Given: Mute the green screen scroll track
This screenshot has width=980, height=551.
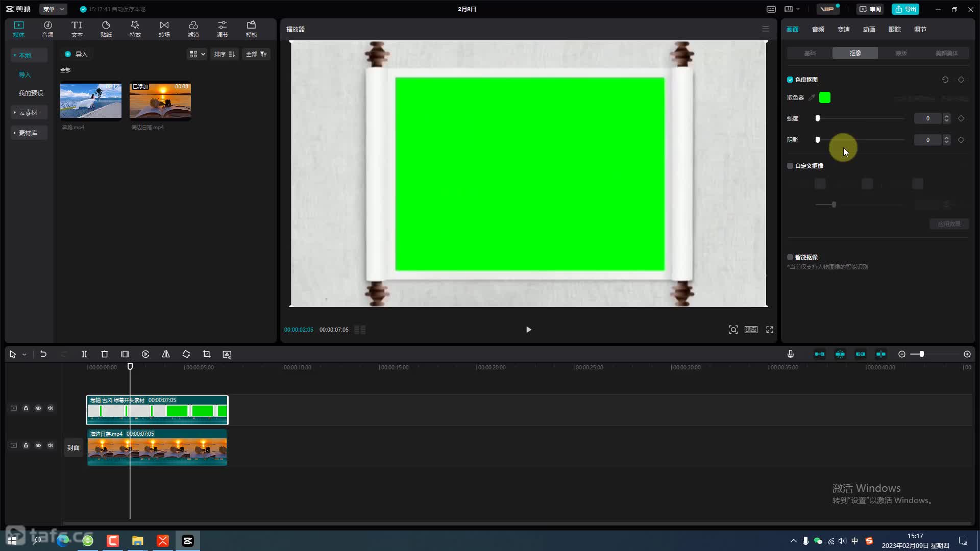Looking at the screenshot, I should click(51, 408).
